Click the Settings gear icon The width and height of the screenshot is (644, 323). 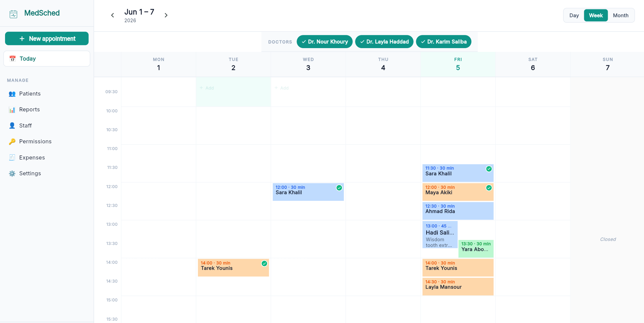coord(12,174)
